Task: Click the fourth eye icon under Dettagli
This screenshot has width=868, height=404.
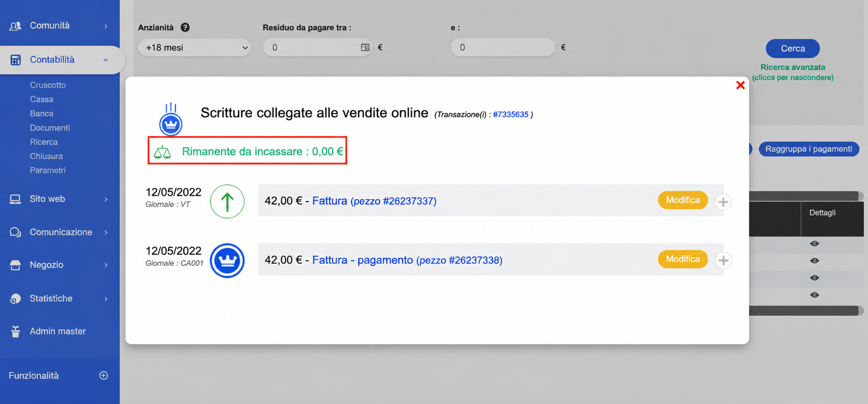Action: [x=815, y=295]
